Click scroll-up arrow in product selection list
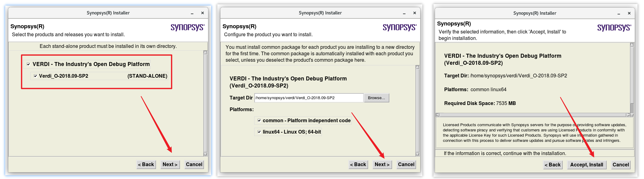644x179 pixels. 205,53
